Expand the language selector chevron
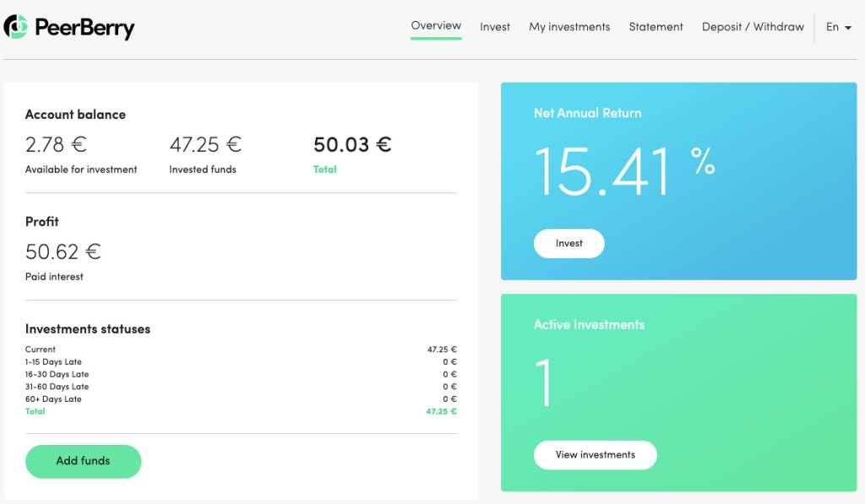 point(849,28)
